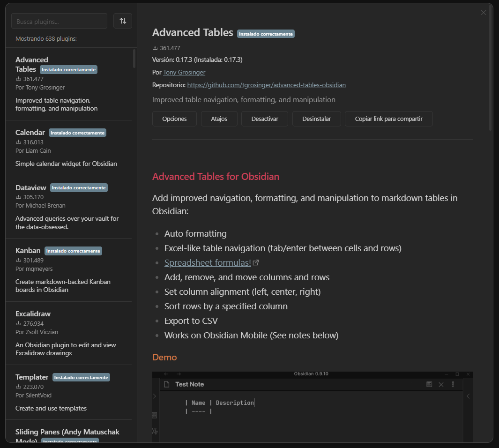The height and width of the screenshot is (448, 499).
Task: Click 'Auto formatting' bullet item
Action: (x=195, y=233)
